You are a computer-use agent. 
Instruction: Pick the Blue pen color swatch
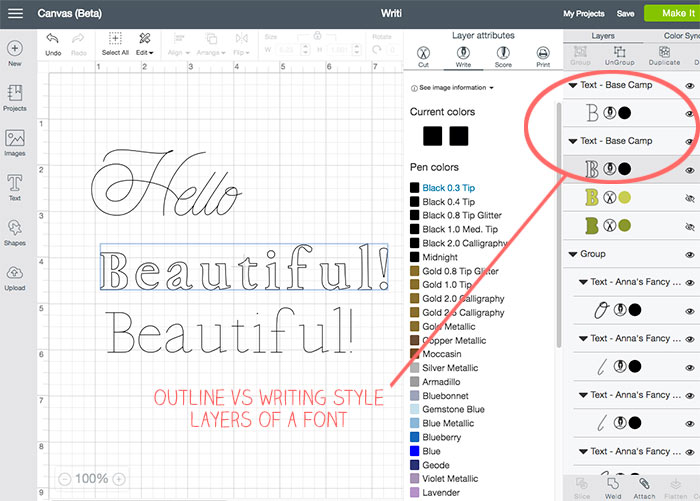pyautogui.click(x=415, y=451)
